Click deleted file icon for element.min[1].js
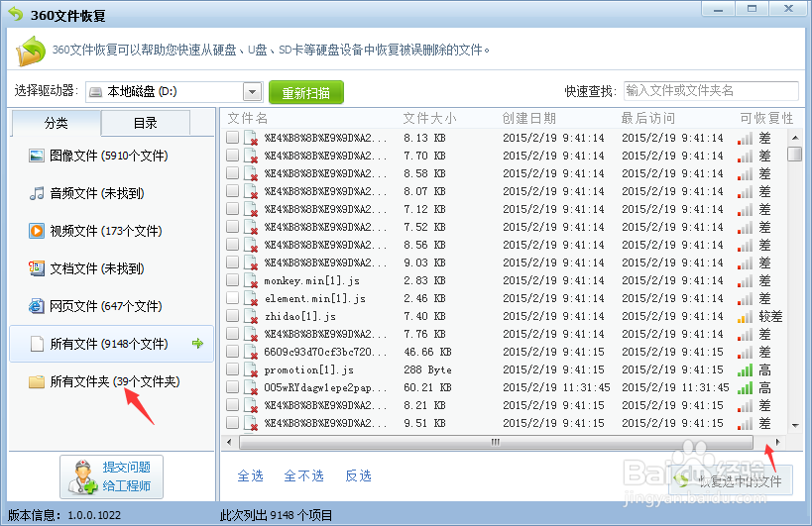Screen dimensions: 812x526 [251, 298]
